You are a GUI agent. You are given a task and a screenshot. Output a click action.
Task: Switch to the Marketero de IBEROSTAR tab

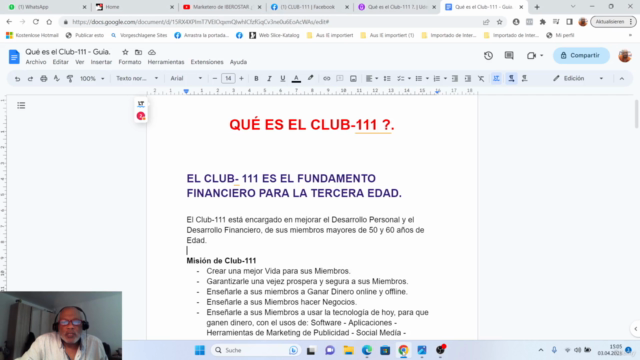(x=222, y=7)
